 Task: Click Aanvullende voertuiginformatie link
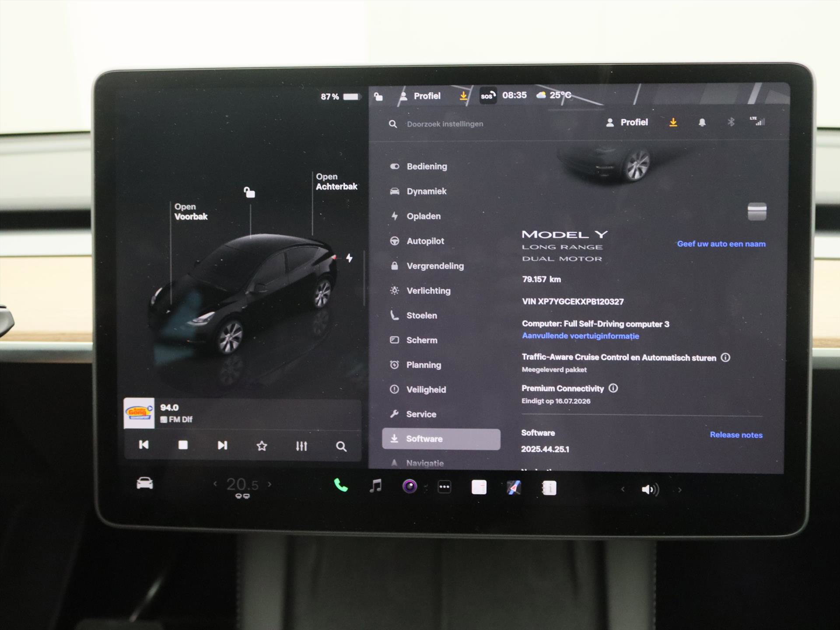pyautogui.click(x=580, y=336)
